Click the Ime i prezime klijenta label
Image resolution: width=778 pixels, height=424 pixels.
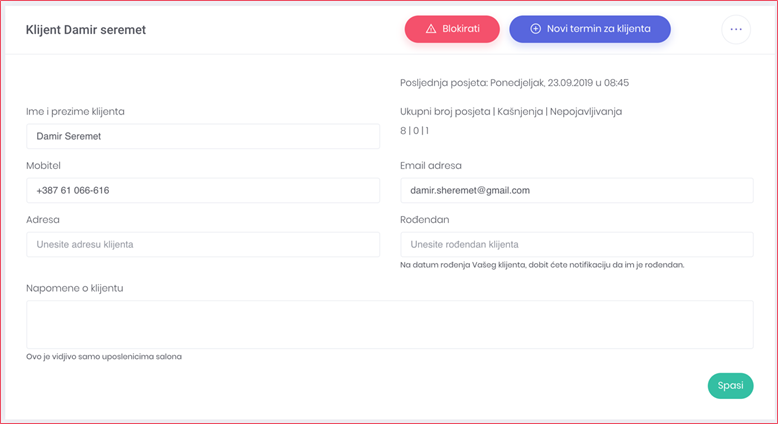[x=75, y=112]
